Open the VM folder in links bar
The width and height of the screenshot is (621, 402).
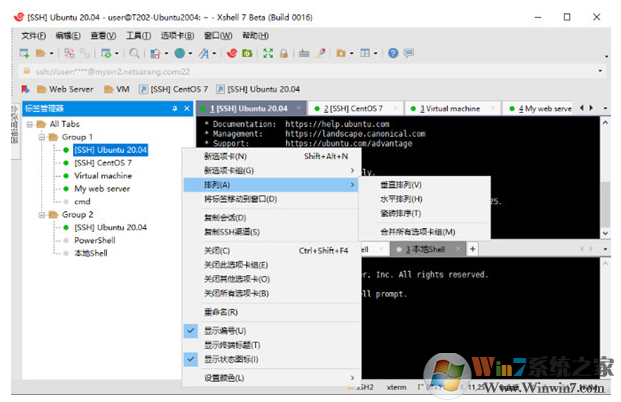[x=117, y=89]
